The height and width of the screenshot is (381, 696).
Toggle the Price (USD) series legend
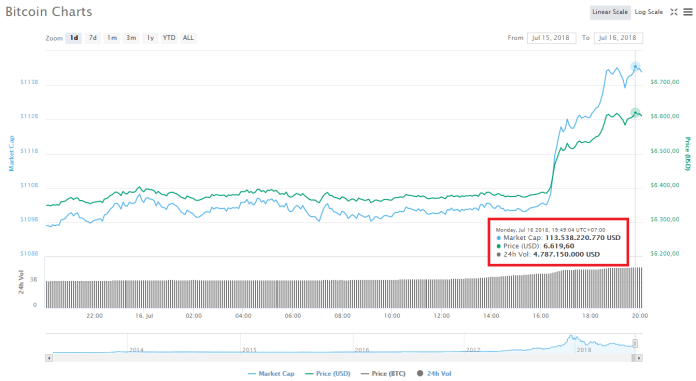328,374
